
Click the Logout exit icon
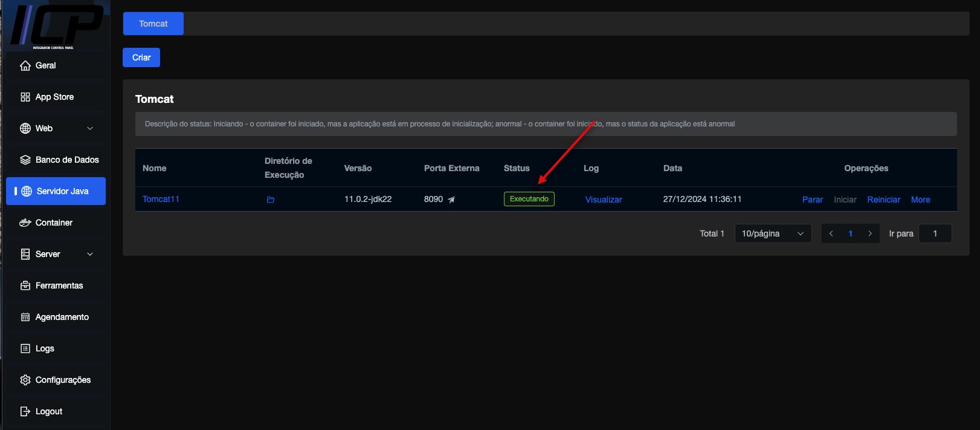point(25,411)
